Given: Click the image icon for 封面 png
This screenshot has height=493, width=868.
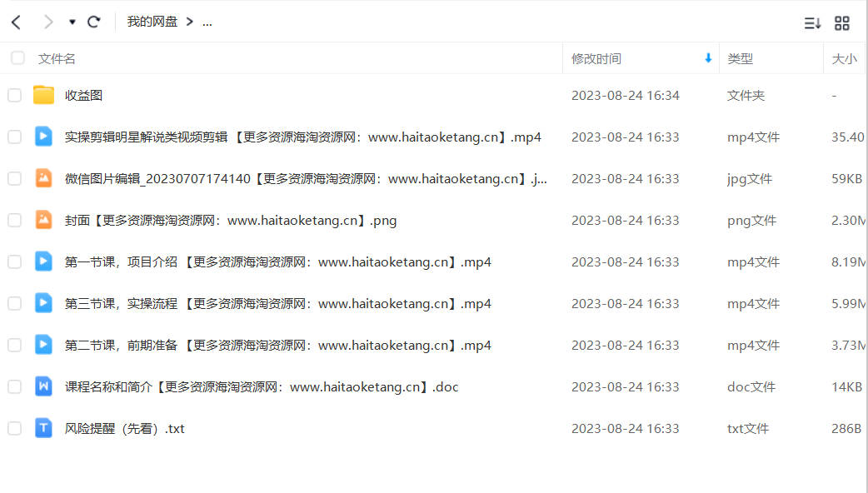Looking at the screenshot, I should tap(43, 220).
